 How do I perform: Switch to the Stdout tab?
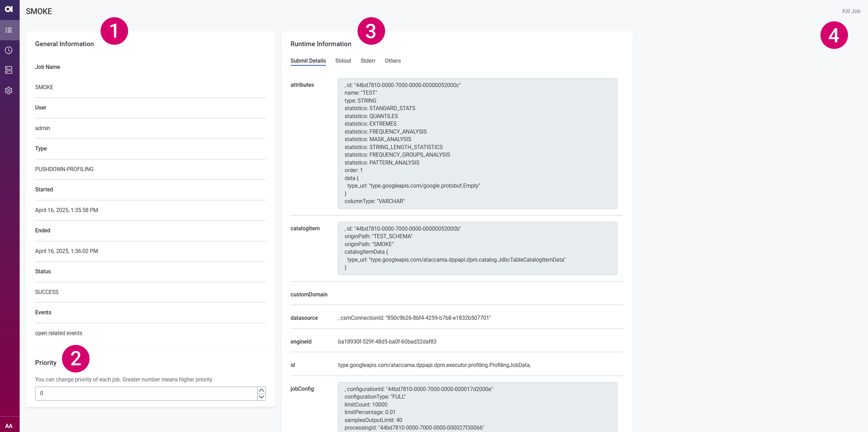(x=343, y=61)
